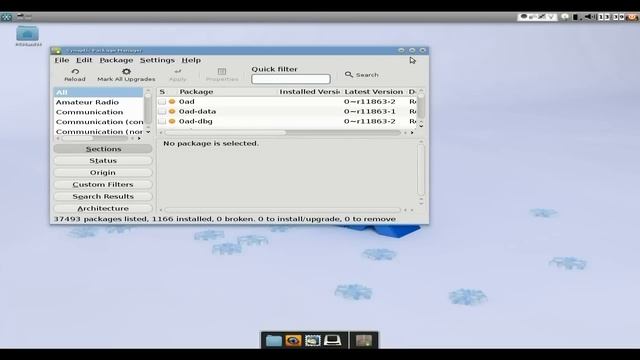Click the "No package is selected." text

click(x=211, y=144)
